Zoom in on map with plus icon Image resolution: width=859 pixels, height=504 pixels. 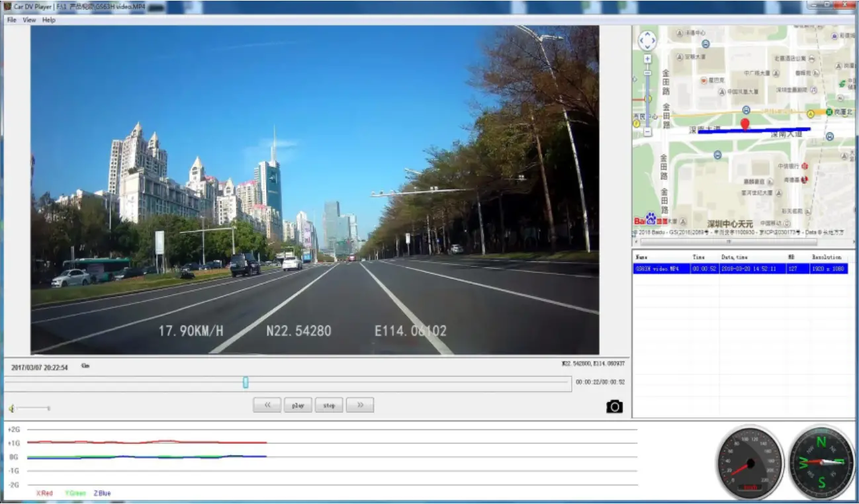tap(647, 58)
